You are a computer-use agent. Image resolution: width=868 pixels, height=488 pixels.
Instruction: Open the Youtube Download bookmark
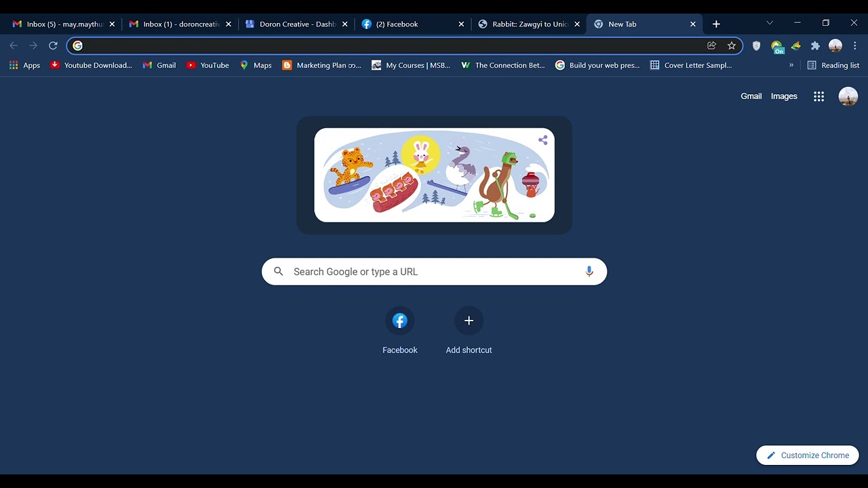[92, 65]
